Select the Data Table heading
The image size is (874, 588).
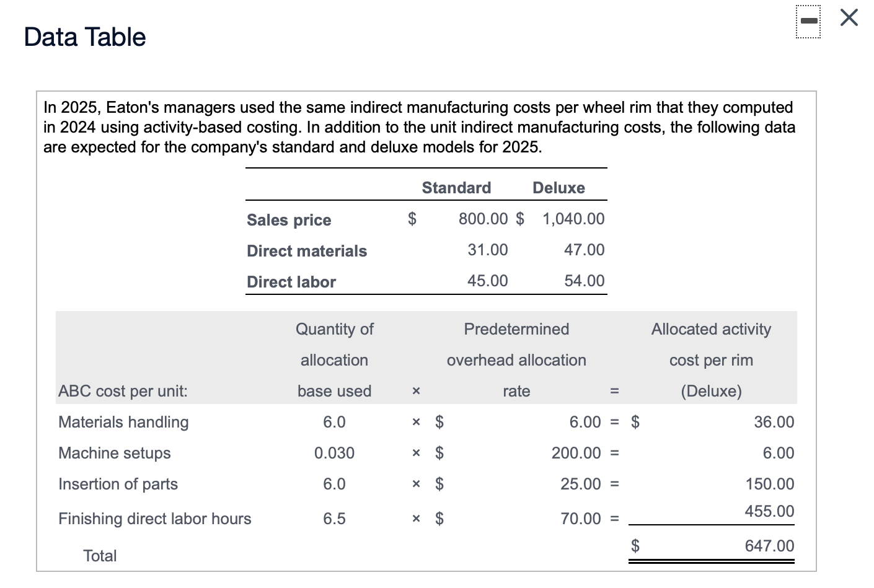pos(84,37)
